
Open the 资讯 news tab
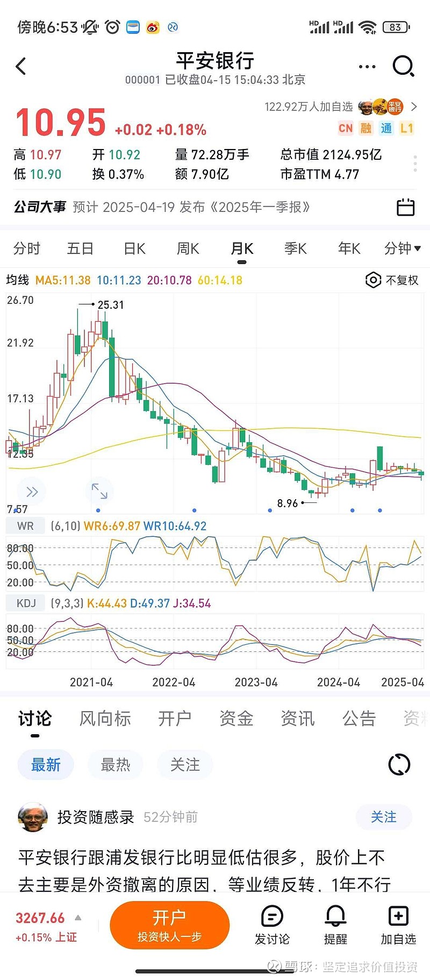[x=298, y=719]
